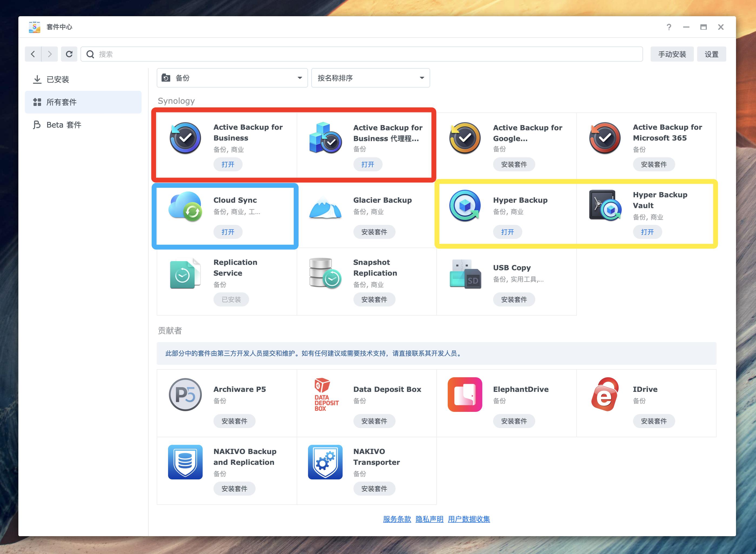Open the 隐私声明 link
The image size is (756, 554).
click(x=429, y=519)
